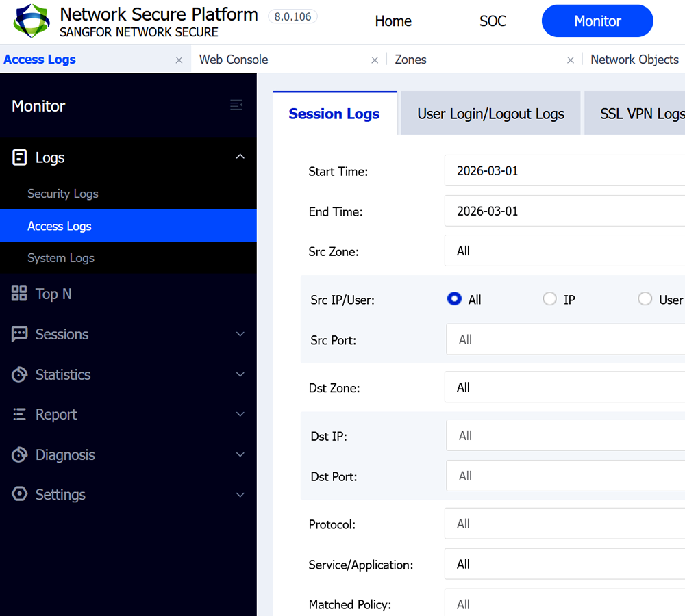Image resolution: width=685 pixels, height=616 pixels.
Task: Open Security Logs in the sidebar
Action: [x=63, y=194]
